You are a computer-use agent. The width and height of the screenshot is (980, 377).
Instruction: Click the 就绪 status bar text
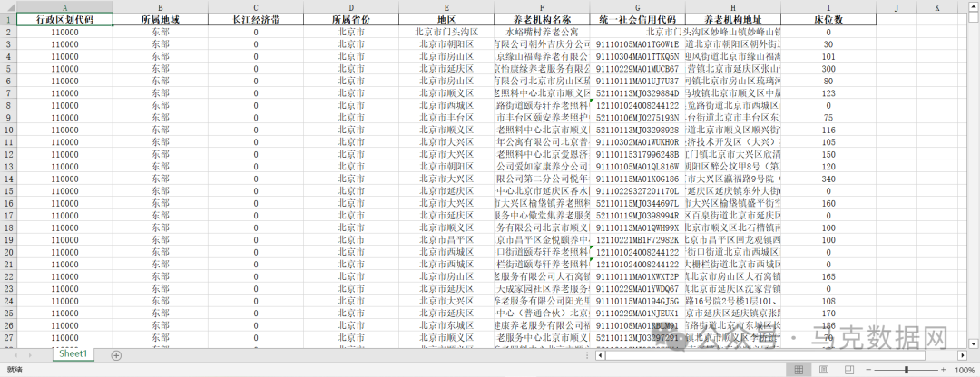click(x=13, y=370)
